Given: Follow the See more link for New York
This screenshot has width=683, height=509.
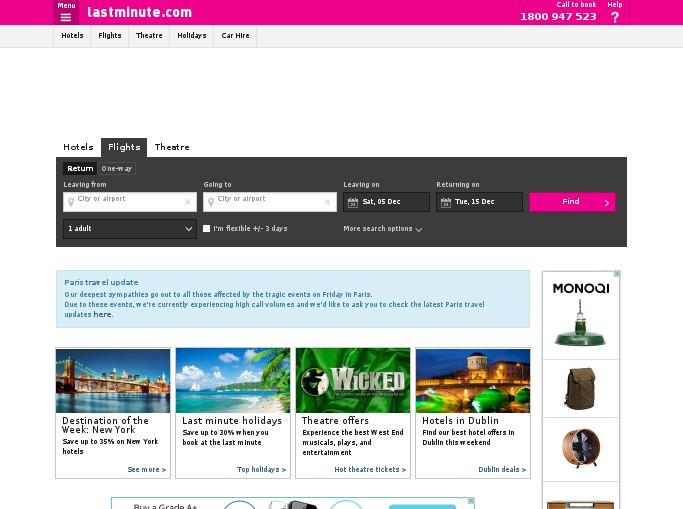Looking at the screenshot, I should coord(147,470).
